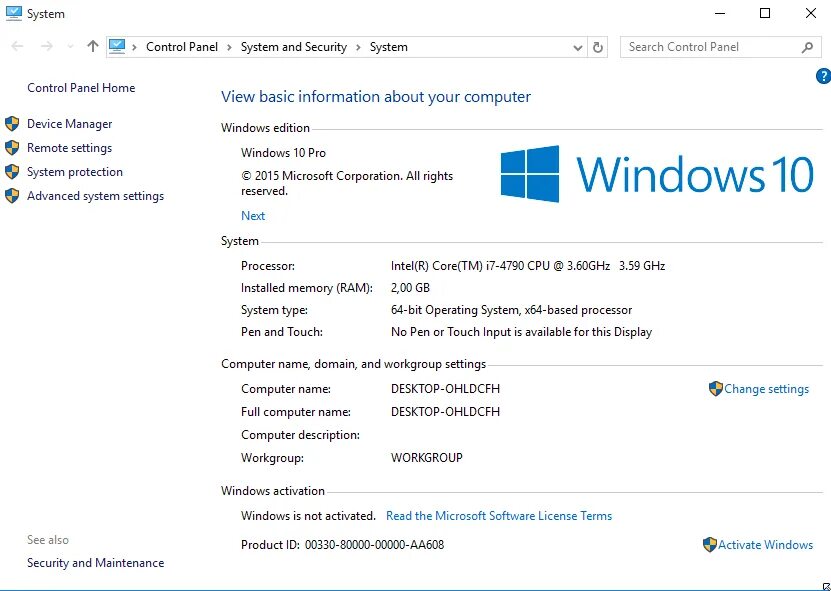Open Advanced system settings
831x591 pixels.
(x=95, y=196)
